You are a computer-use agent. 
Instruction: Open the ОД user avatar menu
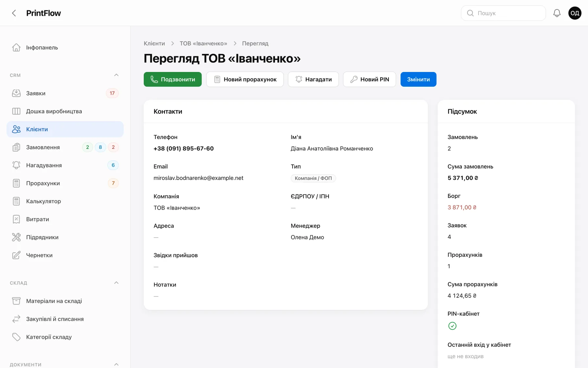pos(575,13)
